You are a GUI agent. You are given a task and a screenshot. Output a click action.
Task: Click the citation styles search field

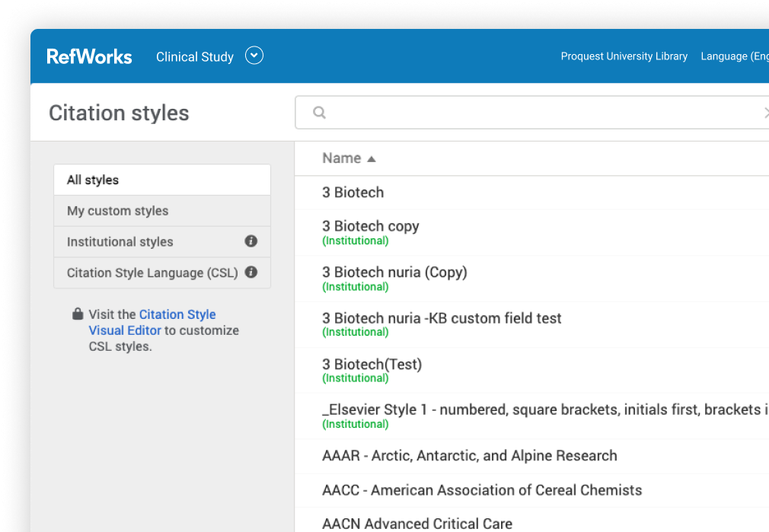pyautogui.click(x=531, y=113)
